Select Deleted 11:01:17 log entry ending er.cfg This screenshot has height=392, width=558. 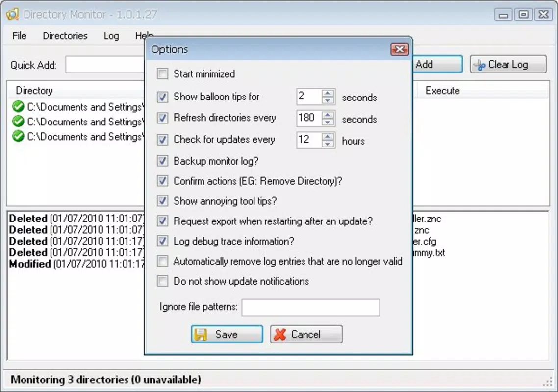(76, 241)
